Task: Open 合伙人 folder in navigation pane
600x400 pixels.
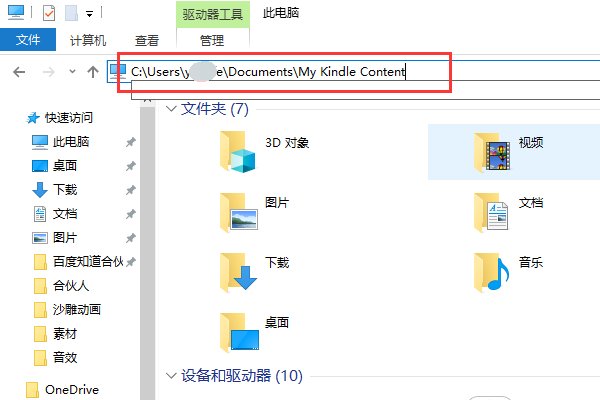Action: point(71,286)
